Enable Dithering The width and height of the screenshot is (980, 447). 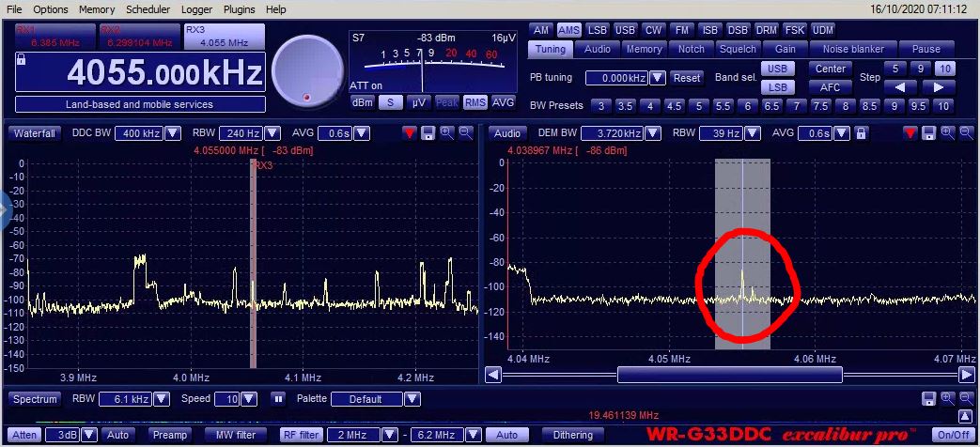point(573,435)
